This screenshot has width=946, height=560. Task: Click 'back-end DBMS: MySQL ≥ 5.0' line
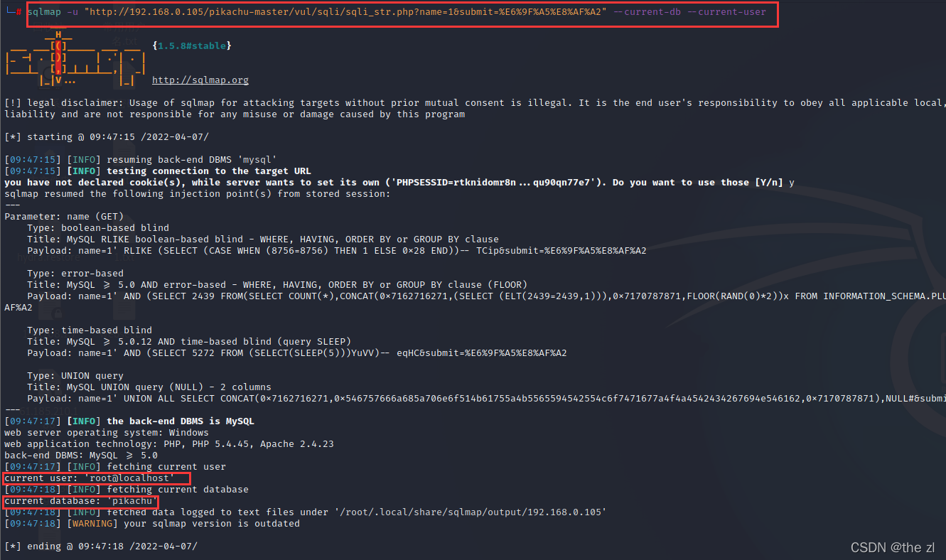81,456
